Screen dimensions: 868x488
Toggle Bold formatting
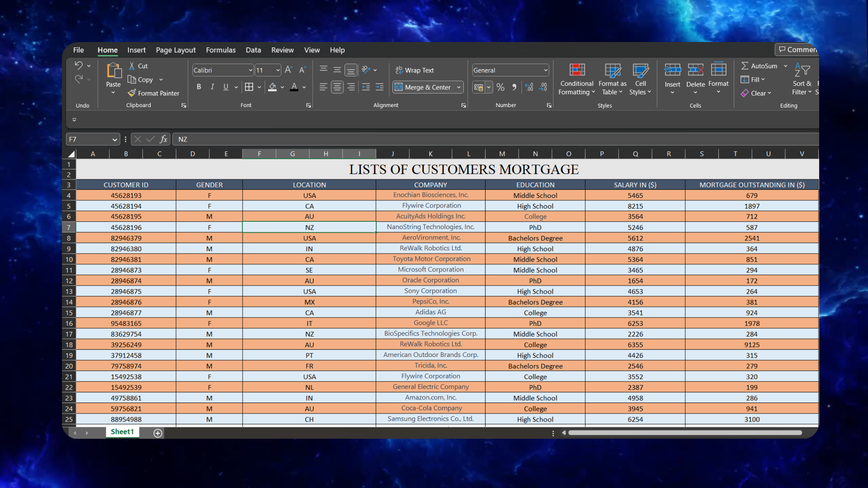[x=199, y=87]
